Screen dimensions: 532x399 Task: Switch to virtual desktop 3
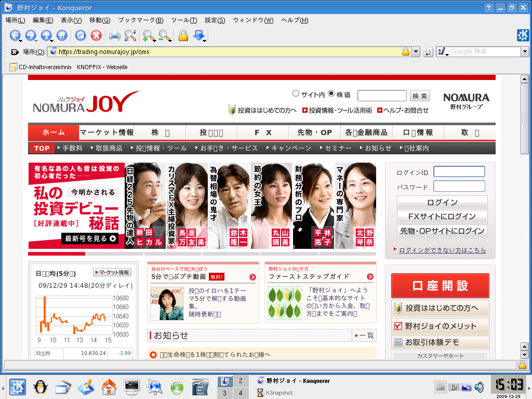(x=224, y=393)
